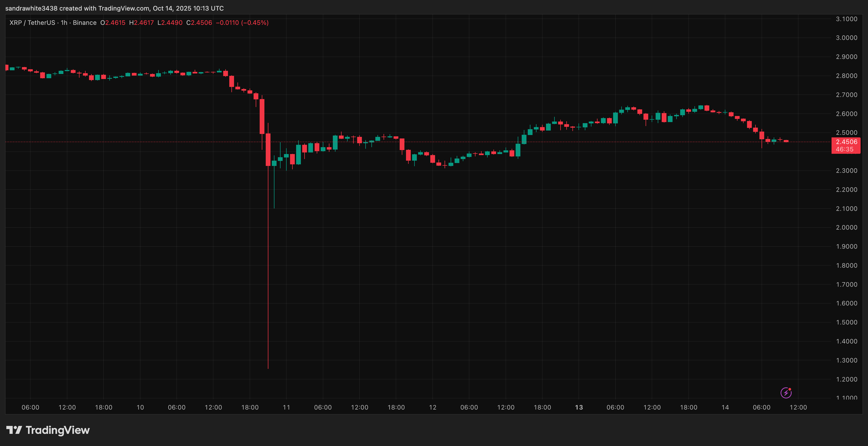Click the 11 date label on the time axis
Screen dimensions: 868x446
[x=286, y=407]
